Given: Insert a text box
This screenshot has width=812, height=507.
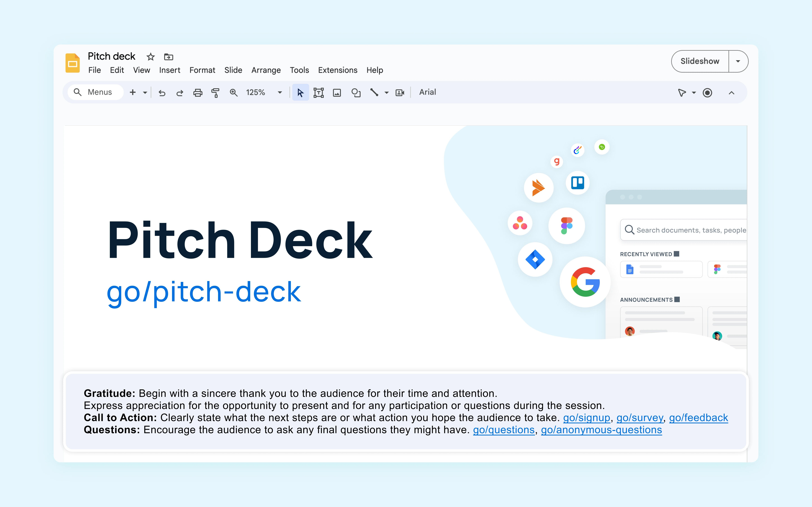Looking at the screenshot, I should (x=318, y=92).
